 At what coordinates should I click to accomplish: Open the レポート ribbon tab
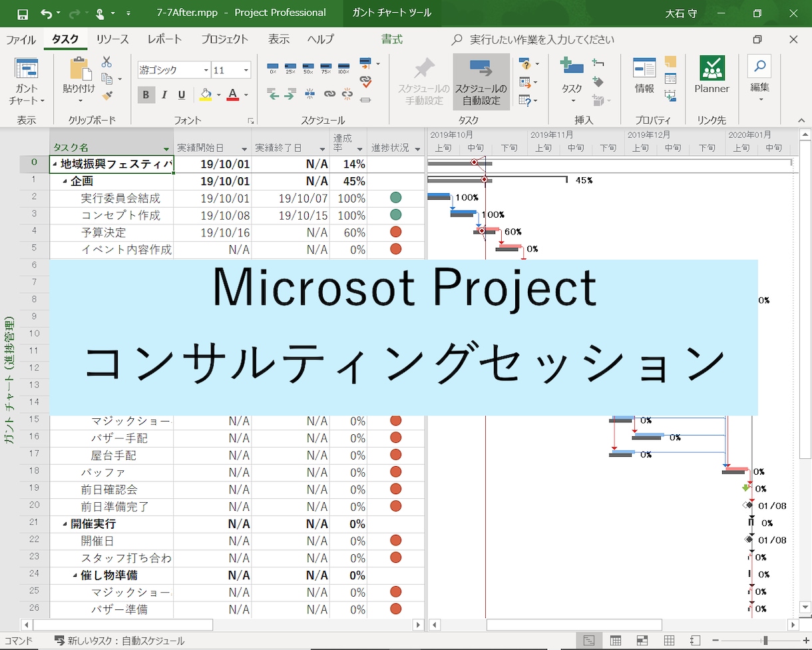point(164,39)
